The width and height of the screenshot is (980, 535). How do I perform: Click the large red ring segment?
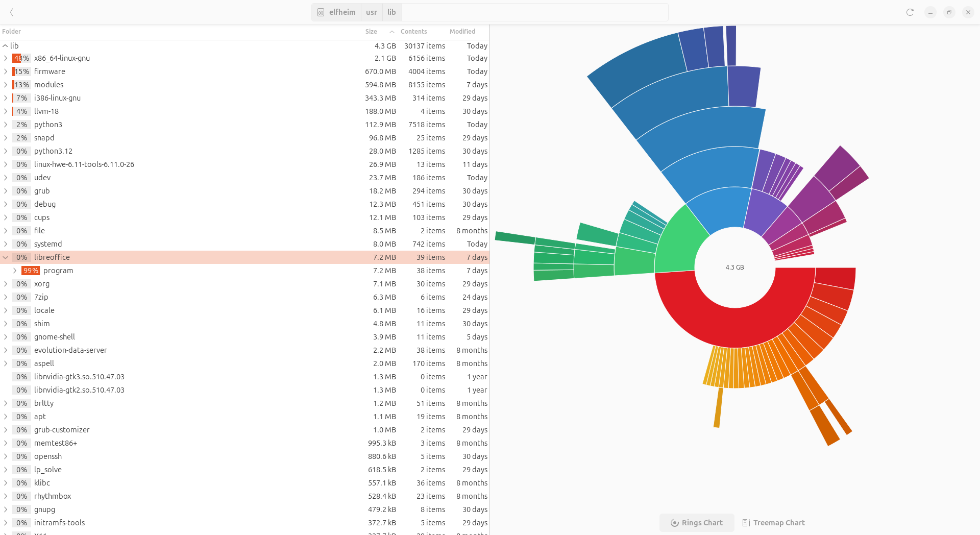click(715, 327)
